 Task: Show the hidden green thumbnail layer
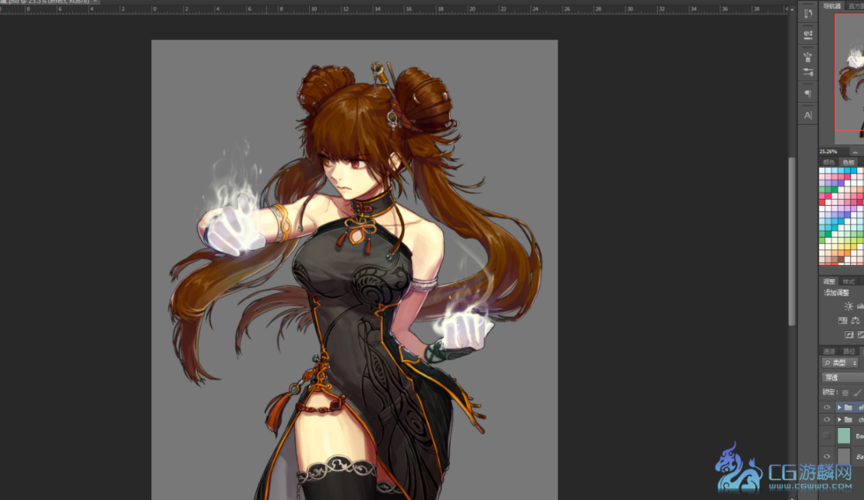827,437
